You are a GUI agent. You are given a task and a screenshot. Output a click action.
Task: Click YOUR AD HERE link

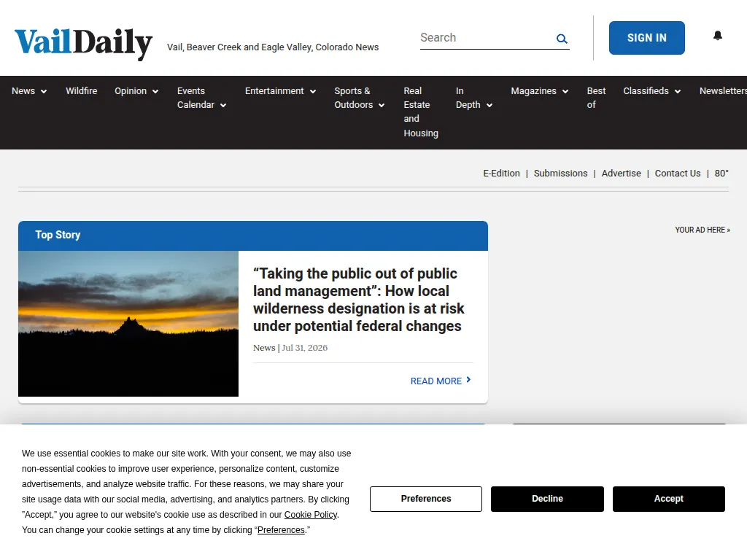[x=703, y=230]
